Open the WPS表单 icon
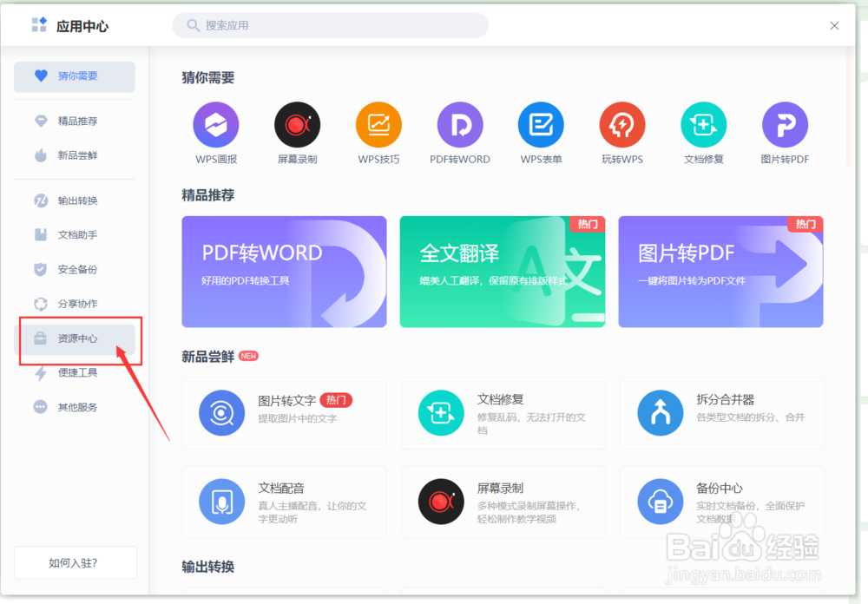Viewport: 868px width, 604px height. [x=541, y=125]
